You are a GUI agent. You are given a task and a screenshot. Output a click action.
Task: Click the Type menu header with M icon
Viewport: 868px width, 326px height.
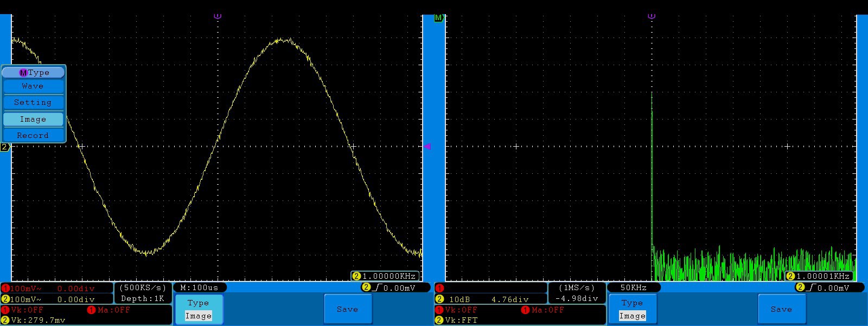[33, 72]
